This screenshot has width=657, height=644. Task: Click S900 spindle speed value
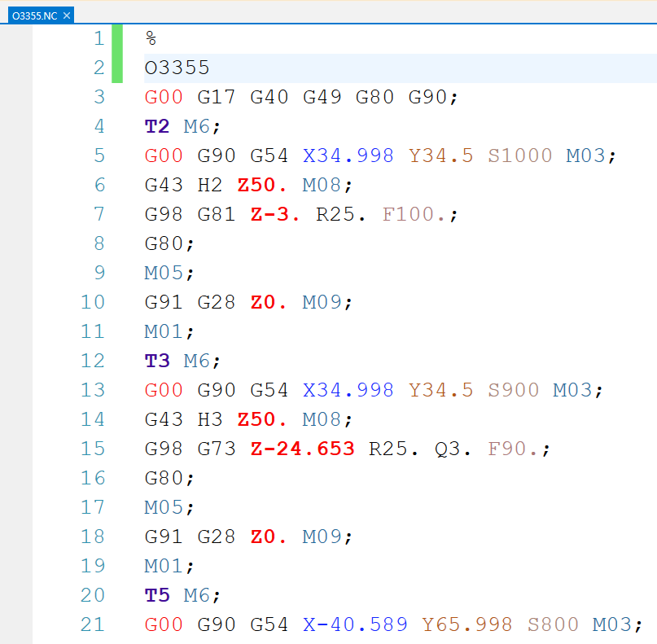(513, 391)
